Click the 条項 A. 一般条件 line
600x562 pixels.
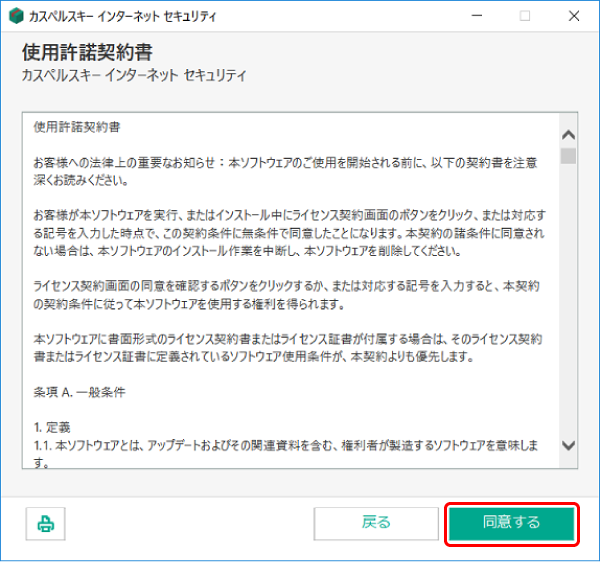[79, 392]
